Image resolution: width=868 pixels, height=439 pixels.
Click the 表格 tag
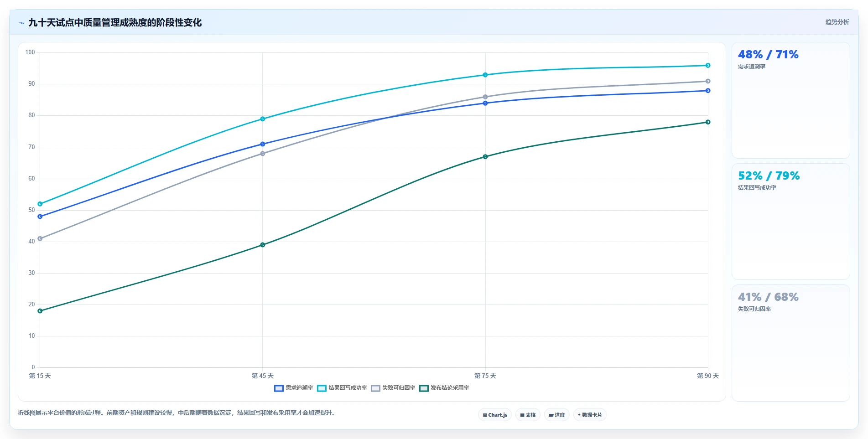pyautogui.click(x=528, y=415)
